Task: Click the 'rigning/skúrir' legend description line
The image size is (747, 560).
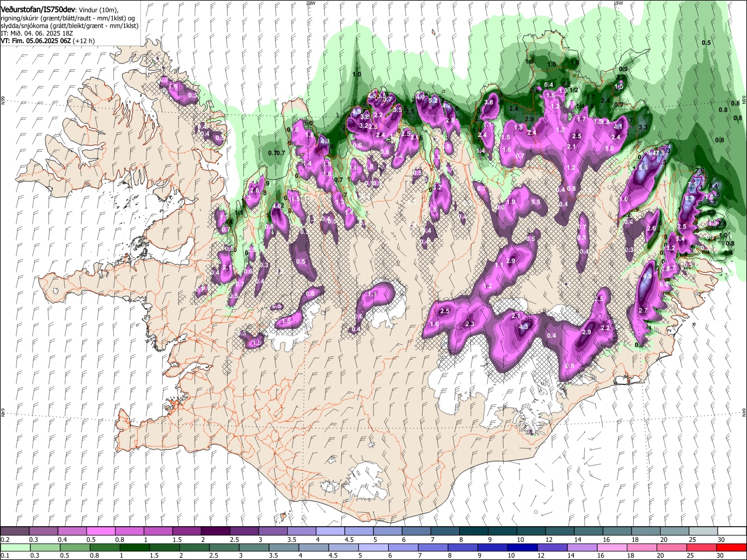Action: click(68, 18)
